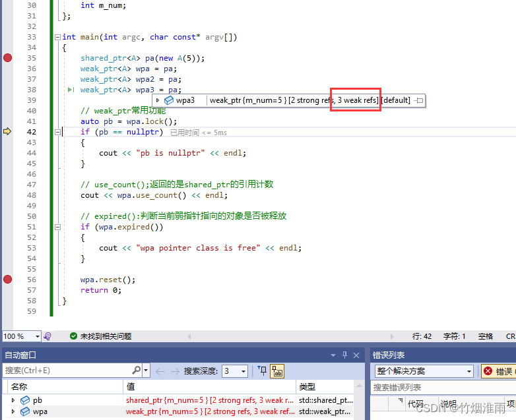Select the pb shared_ptr value cell
Image resolution: width=516 pixels, height=420 pixels.
tap(210, 400)
